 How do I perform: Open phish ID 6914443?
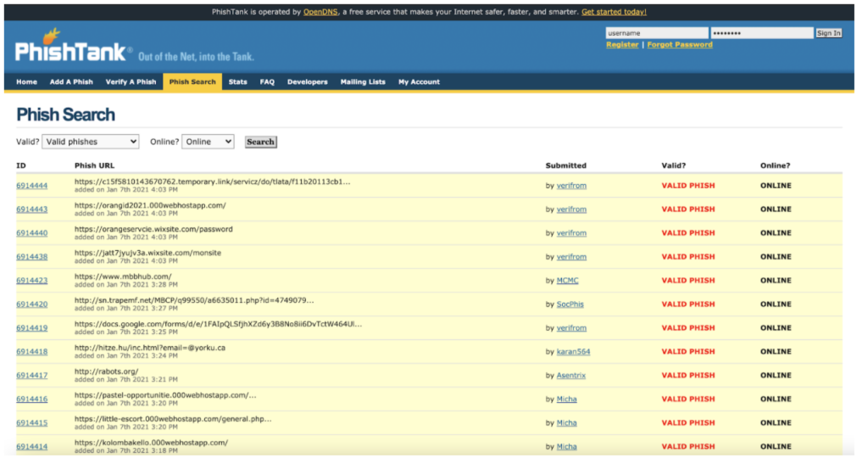(32, 209)
